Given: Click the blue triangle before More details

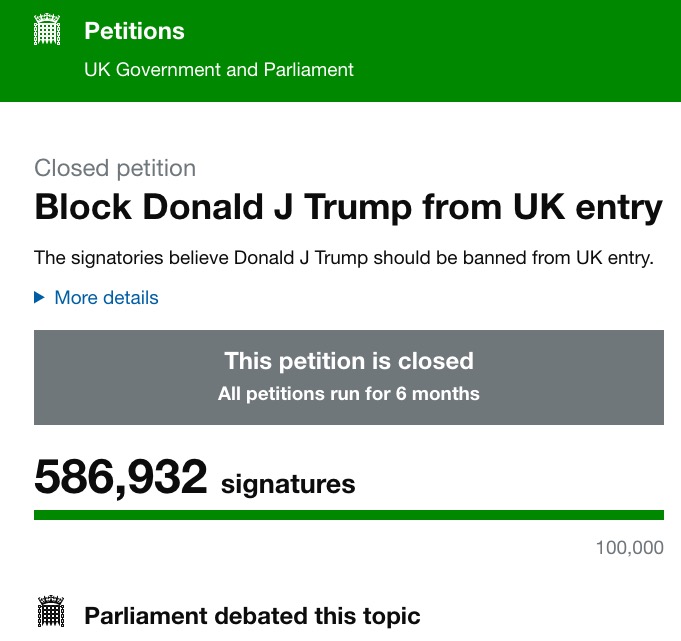Looking at the screenshot, I should pos(39,297).
